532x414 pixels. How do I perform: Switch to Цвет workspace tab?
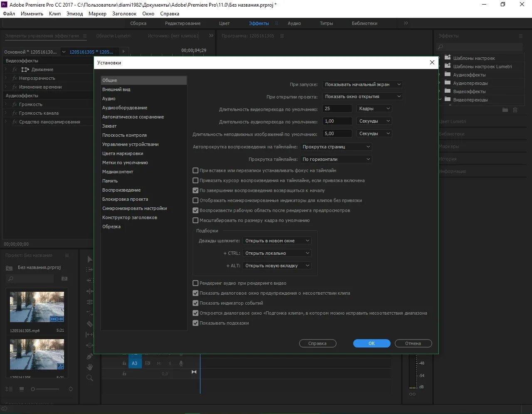click(x=224, y=23)
